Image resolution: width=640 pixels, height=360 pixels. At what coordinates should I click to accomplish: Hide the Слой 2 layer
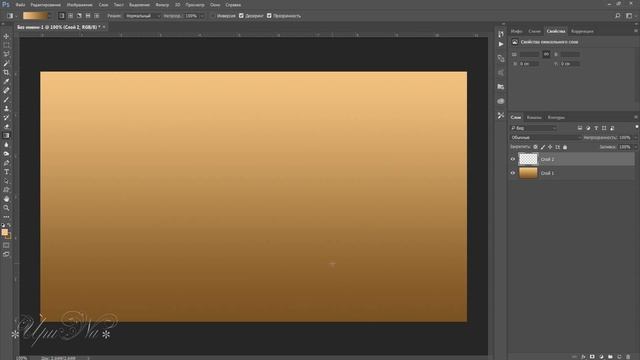pyautogui.click(x=513, y=159)
